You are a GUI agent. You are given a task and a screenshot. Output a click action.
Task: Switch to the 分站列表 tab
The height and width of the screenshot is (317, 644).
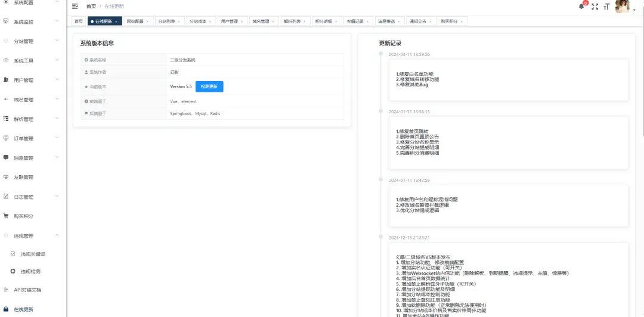tap(166, 21)
